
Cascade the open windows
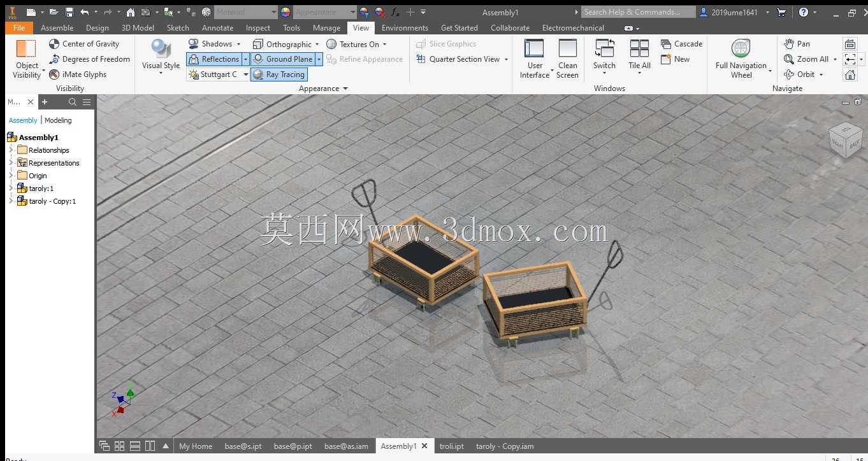click(681, 44)
